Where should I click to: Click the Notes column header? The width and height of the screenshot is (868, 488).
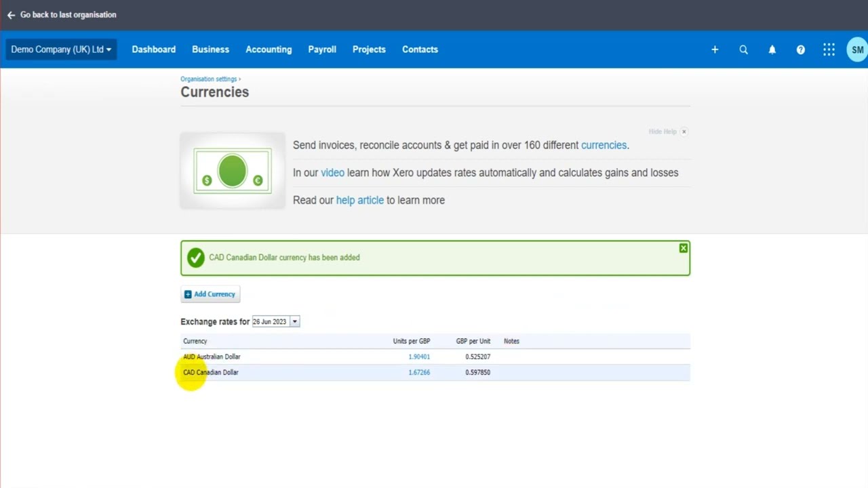pos(511,341)
